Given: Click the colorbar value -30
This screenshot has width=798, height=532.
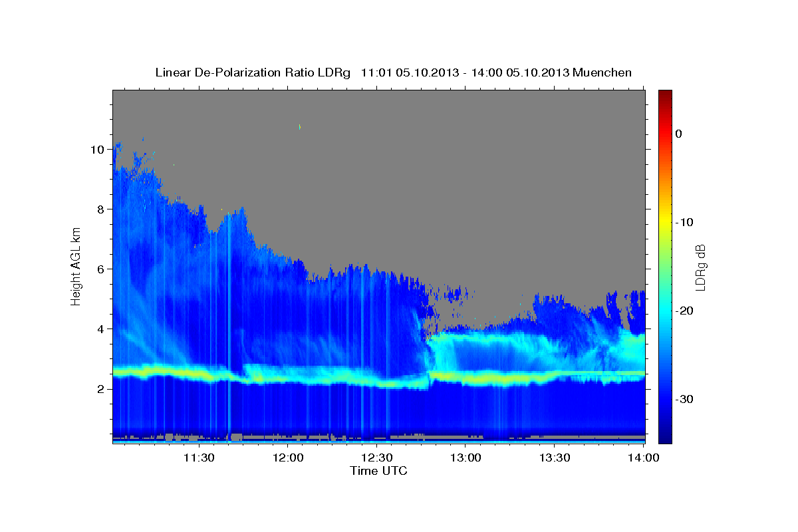Looking at the screenshot, I should [684, 399].
